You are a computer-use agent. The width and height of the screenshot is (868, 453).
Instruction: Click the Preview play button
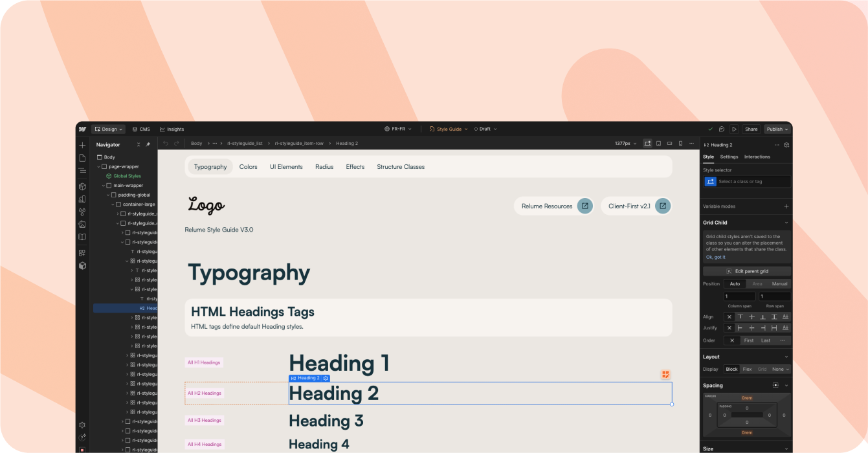pyautogui.click(x=734, y=129)
